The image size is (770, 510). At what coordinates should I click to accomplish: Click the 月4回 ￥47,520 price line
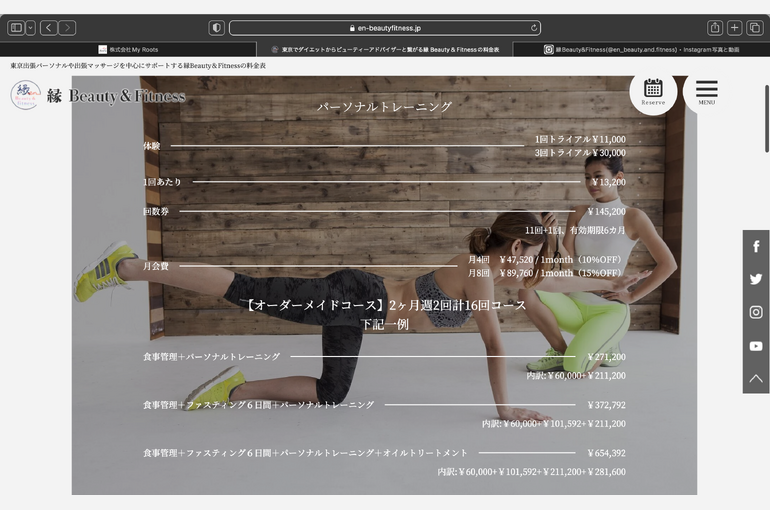545,260
